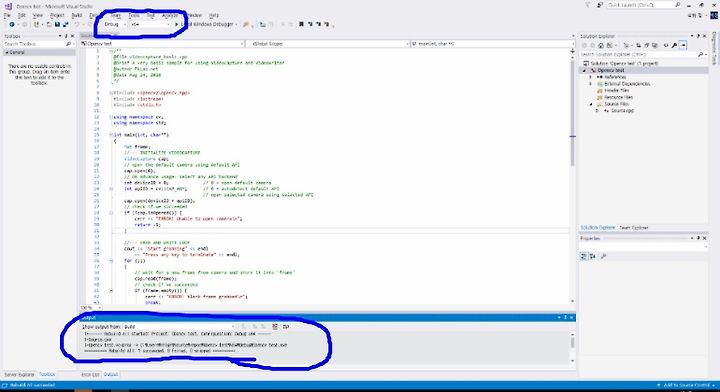This screenshot has height=392, width=720.
Task: Switch to the Solution Explorer tab
Action: (x=597, y=228)
